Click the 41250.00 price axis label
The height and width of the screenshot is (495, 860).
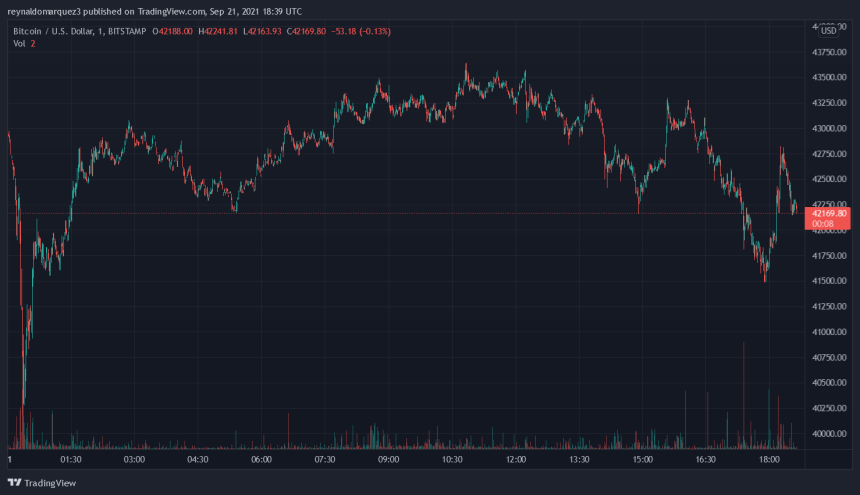(829, 306)
